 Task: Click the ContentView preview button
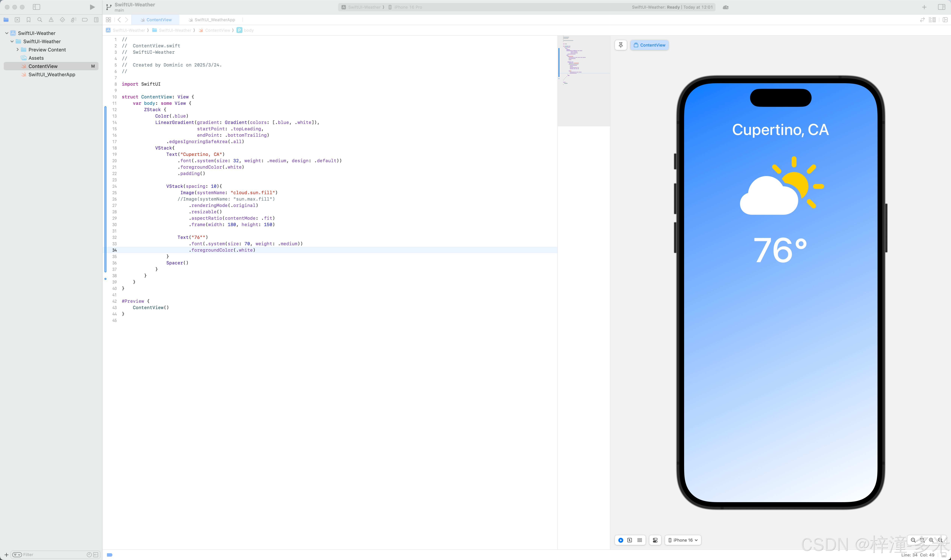(649, 45)
